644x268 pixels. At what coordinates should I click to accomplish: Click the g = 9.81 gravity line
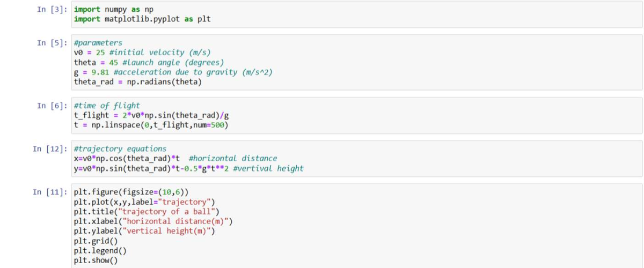[173, 72]
